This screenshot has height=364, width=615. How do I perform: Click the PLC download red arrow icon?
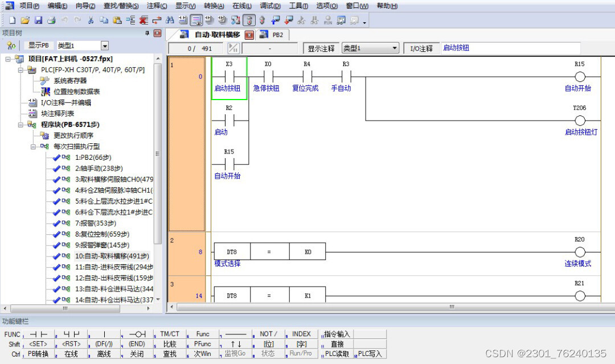pyautogui.click(x=289, y=20)
